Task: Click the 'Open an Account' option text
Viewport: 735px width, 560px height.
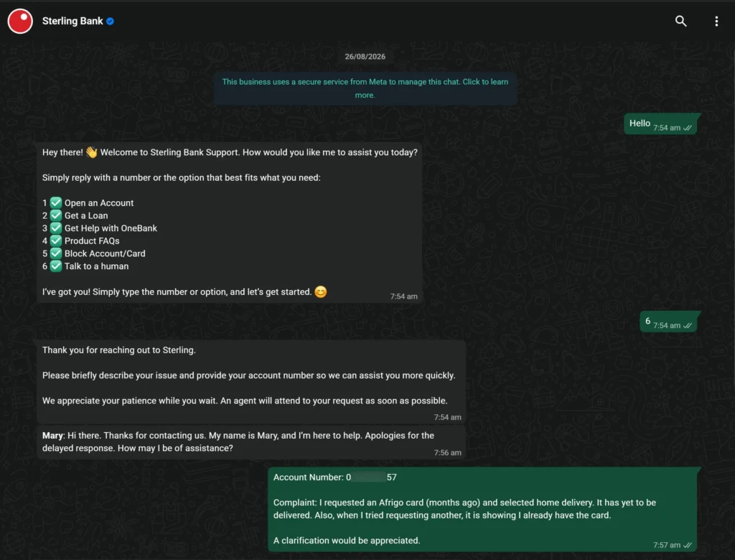Action: click(99, 203)
